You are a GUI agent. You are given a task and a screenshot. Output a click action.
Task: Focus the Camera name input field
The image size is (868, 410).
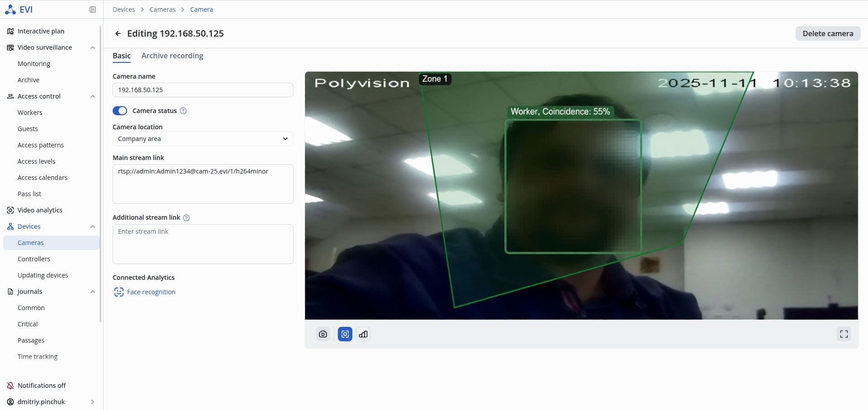[203, 90]
